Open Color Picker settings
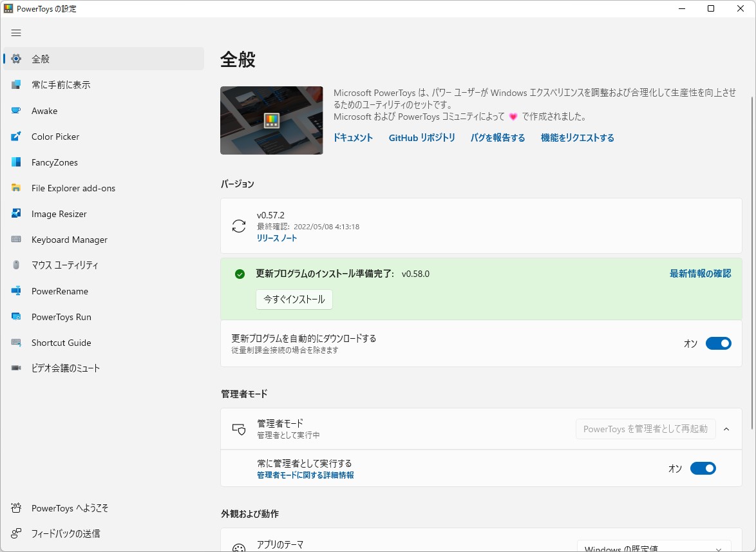 pyautogui.click(x=104, y=137)
